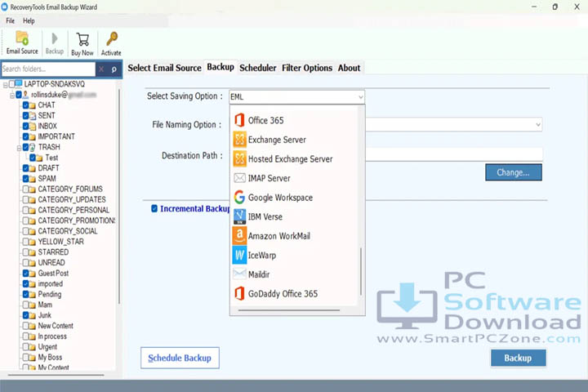Check the CATEGORY_FORUMS checkbox

point(25,189)
